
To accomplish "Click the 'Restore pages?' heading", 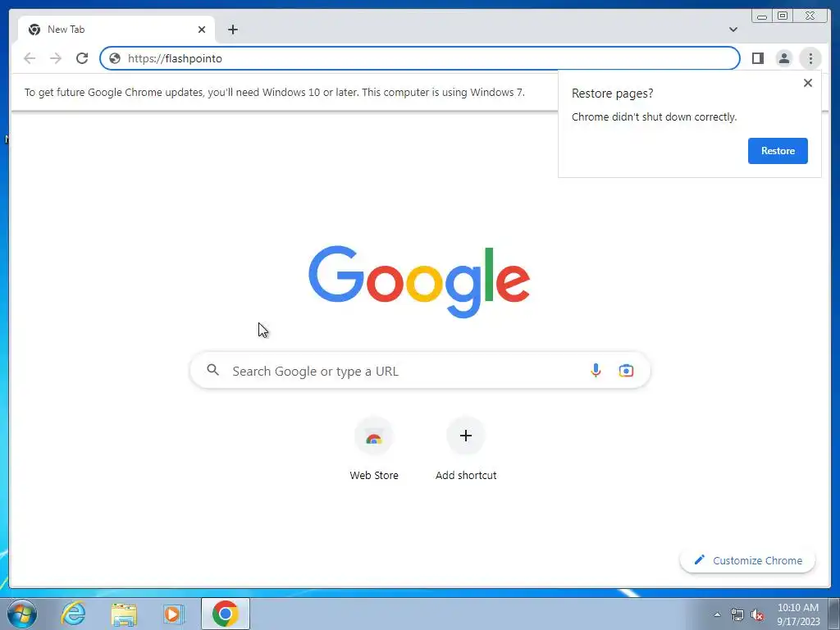I will click(x=612, y=94).
